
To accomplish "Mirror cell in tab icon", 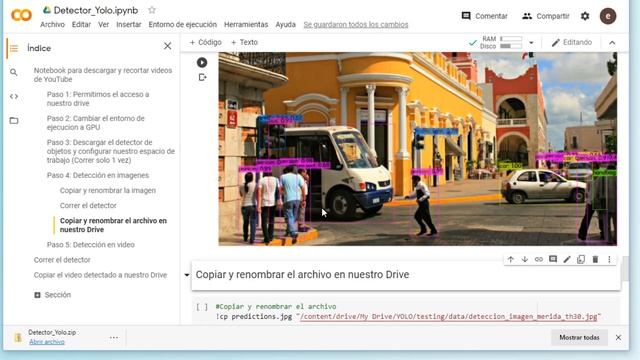I will 581,259.
